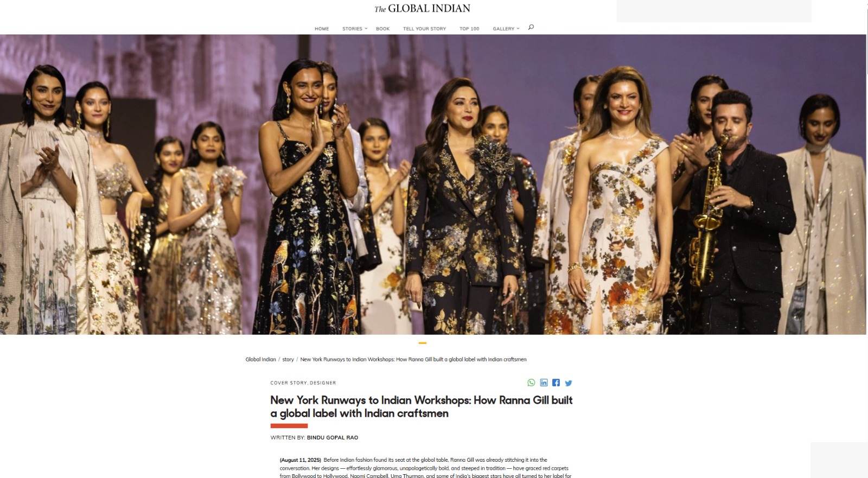Expand the Gallery dropdown menu
This screenshot has width=868, height=478.
tap(506, 29)
